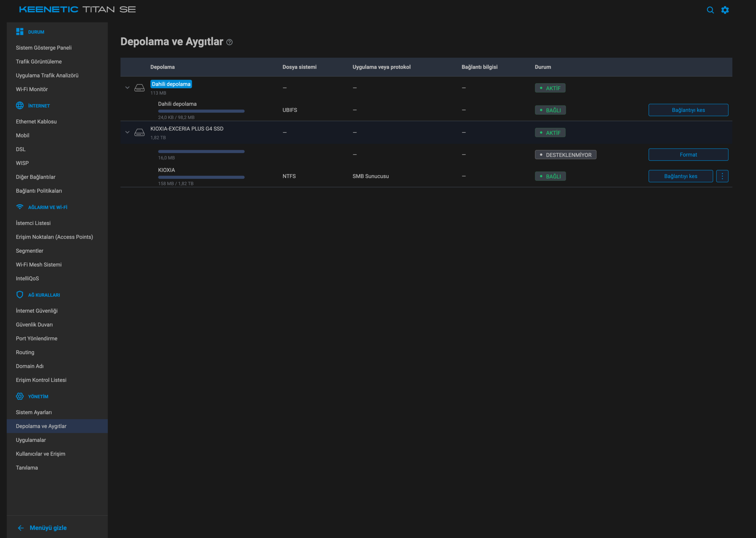Open Port Yönlendirme
Screen dimensions: 756x538
(x=36, y=339)
